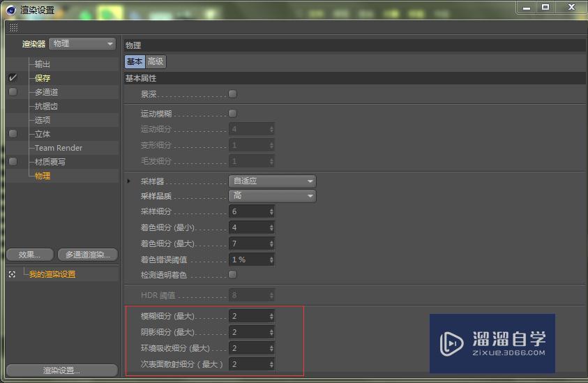
Task: Select 输出 in the settings list
Action: (x=43, y=64)
